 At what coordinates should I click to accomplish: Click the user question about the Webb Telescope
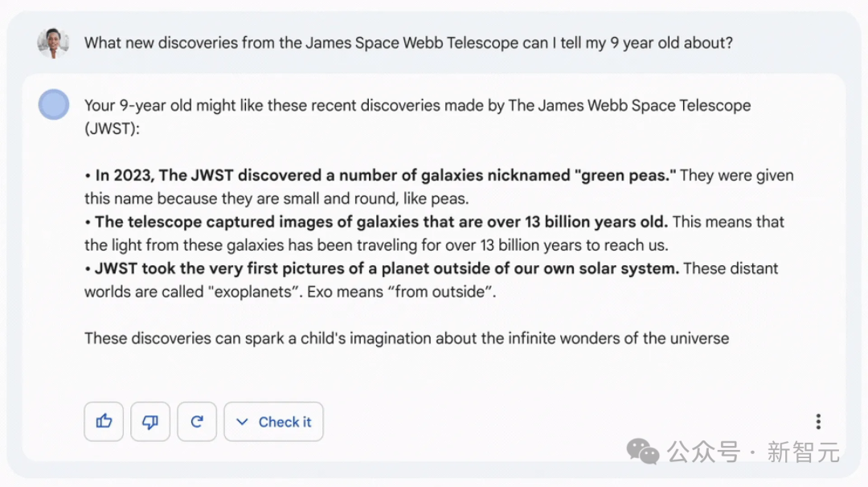(408, 43)
